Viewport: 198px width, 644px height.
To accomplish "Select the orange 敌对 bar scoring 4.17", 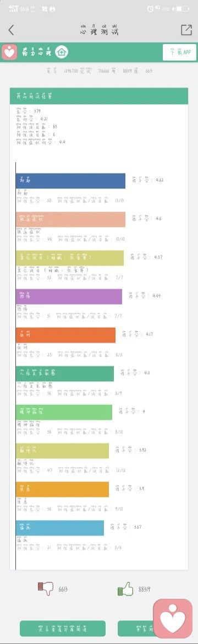I will [65, 335].
